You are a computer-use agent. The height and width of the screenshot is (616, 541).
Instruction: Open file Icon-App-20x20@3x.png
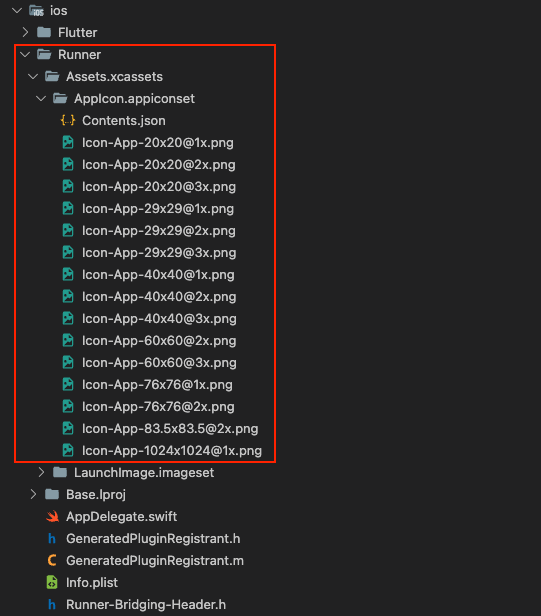pos(159,187)
